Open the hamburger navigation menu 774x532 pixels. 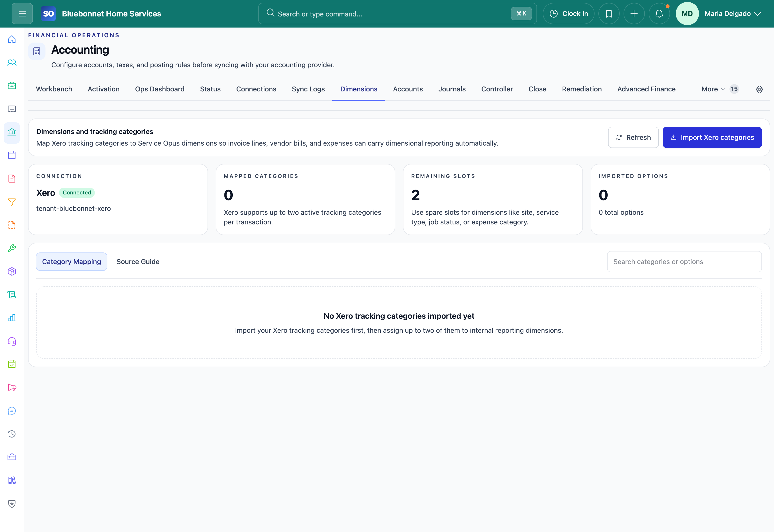(x=22, y=14)
